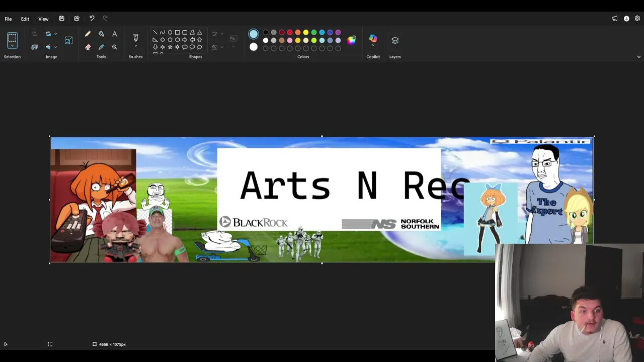The image size is (644, 362).
Task: Choose the Oval callout shape
Action: 192,47
